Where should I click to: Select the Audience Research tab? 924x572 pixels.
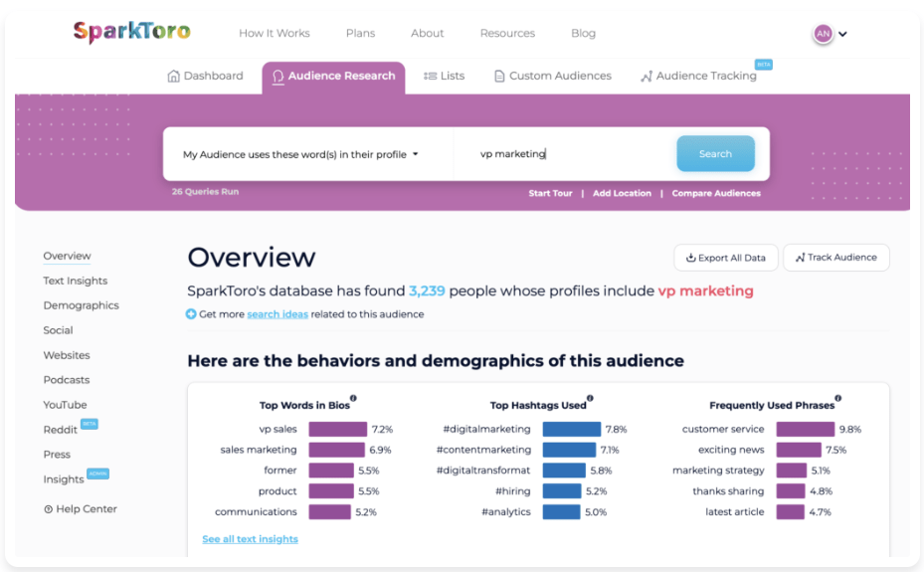pos(333,78)
